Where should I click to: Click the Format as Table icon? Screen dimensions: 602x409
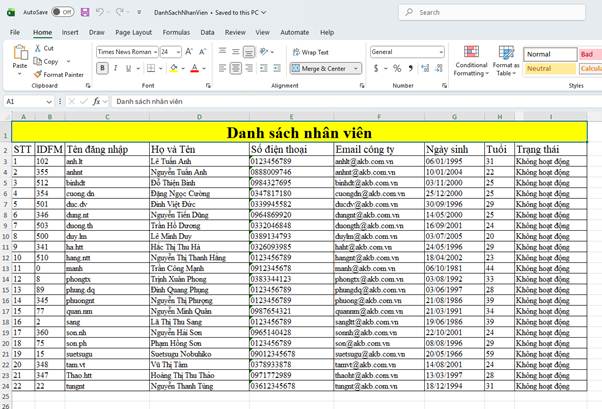[x=506, y=54]
